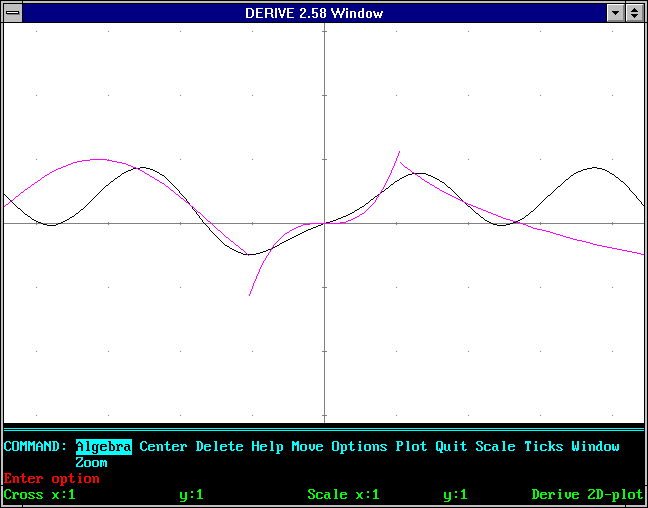This screenshot has height=508, width=648.
Task: Run the Plot command
Action: pos(411,447)
